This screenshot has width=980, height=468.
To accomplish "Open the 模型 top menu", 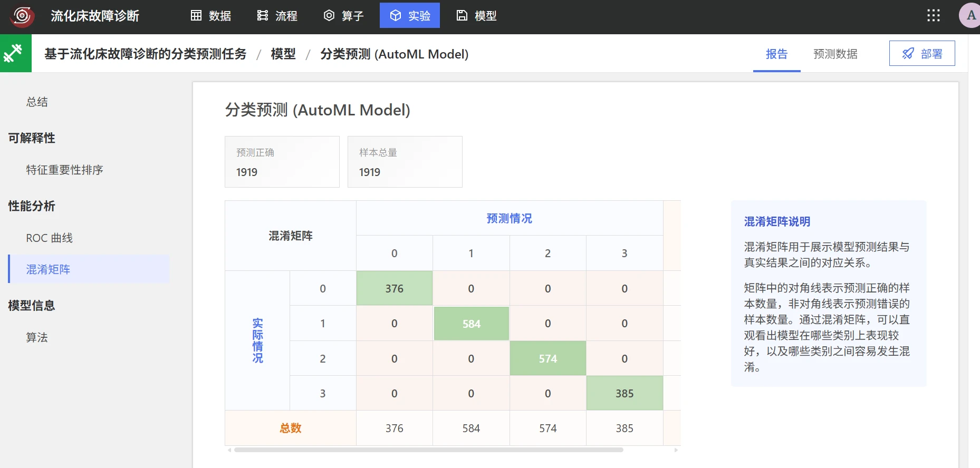I will pos(477,16).
